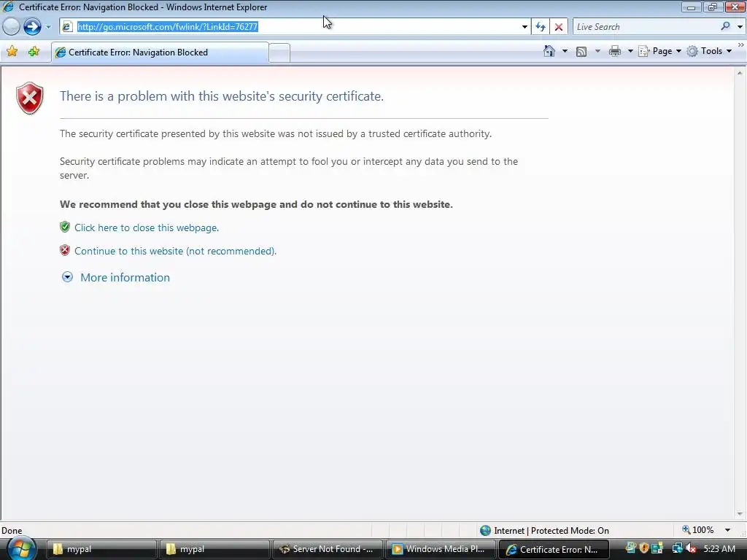747x560 pixels.
Task: Click the Stop loading button
Action: 558,27
